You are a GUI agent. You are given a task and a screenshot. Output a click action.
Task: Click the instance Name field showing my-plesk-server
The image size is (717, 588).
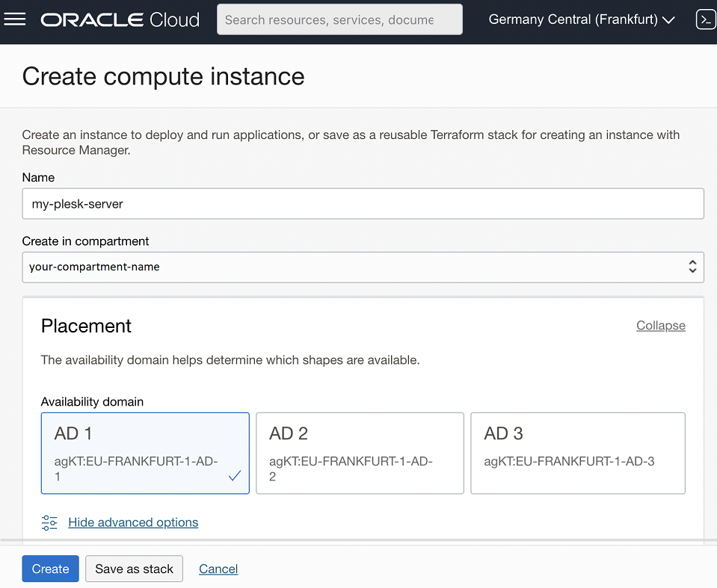[x=363, y=203]
